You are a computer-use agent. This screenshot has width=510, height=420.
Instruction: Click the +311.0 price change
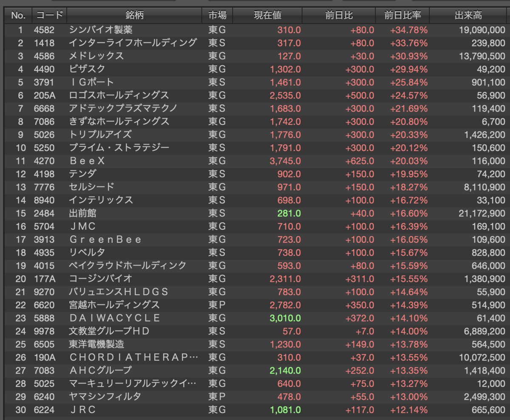coord(360,279)
